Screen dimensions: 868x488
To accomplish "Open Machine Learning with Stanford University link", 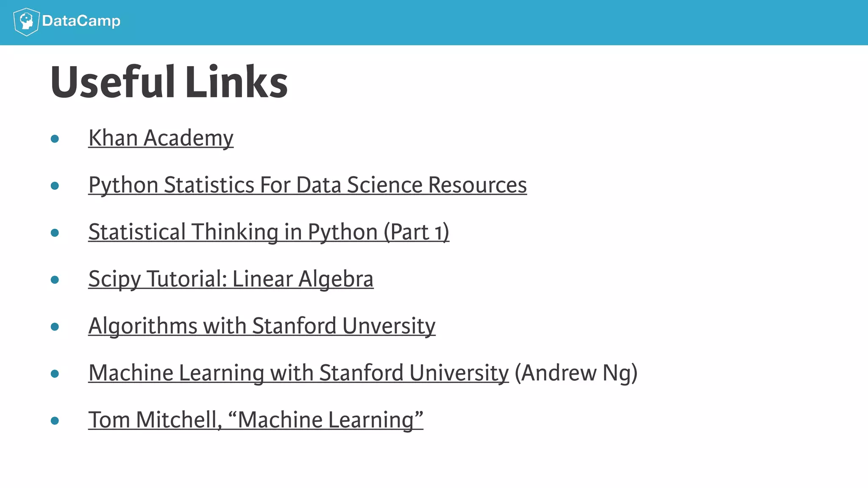I will pyautogui.click(x=298, y=373).
